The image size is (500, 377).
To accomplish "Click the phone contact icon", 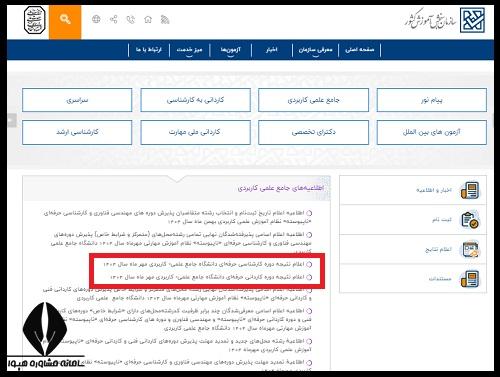I will 131,20.
